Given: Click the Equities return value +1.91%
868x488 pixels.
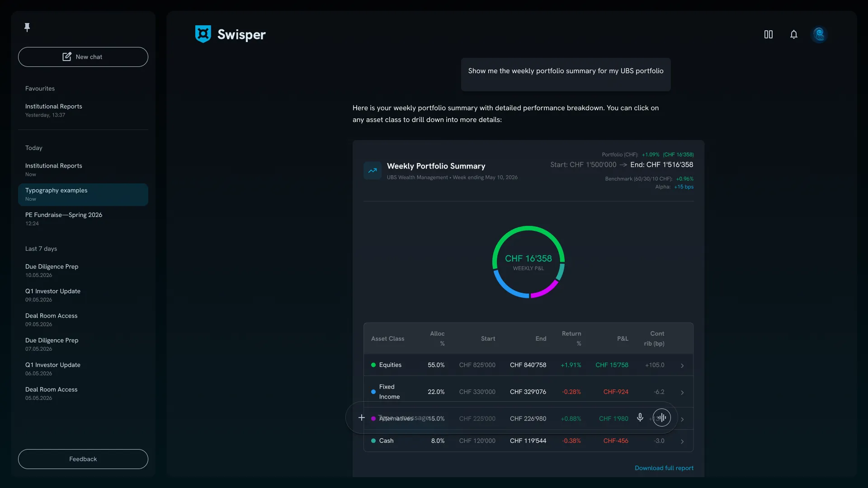Looking at the screenshot, I should 571,365.
